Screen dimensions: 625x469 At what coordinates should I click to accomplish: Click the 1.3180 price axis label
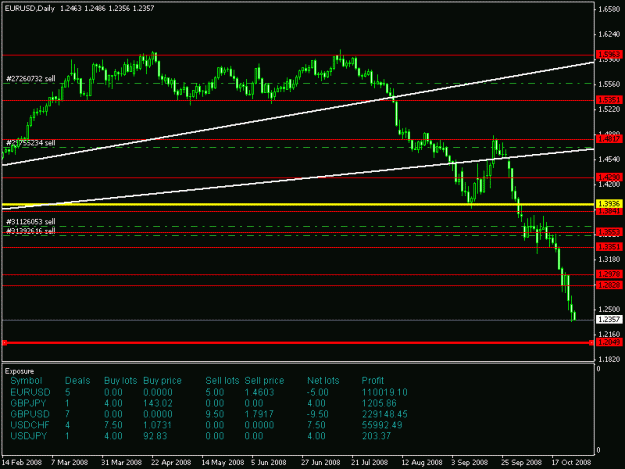tap(609, 259)
